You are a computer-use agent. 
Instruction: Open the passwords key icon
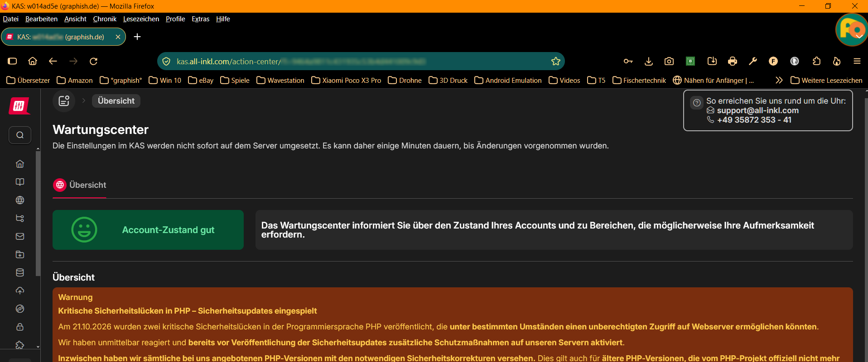click(628, 61)
